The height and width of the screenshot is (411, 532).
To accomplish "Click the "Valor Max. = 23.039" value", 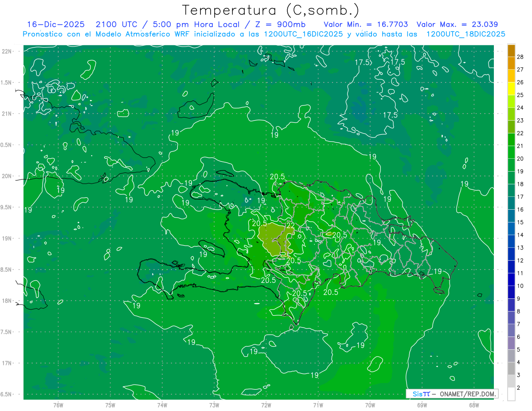I will [x=457, y=24].
